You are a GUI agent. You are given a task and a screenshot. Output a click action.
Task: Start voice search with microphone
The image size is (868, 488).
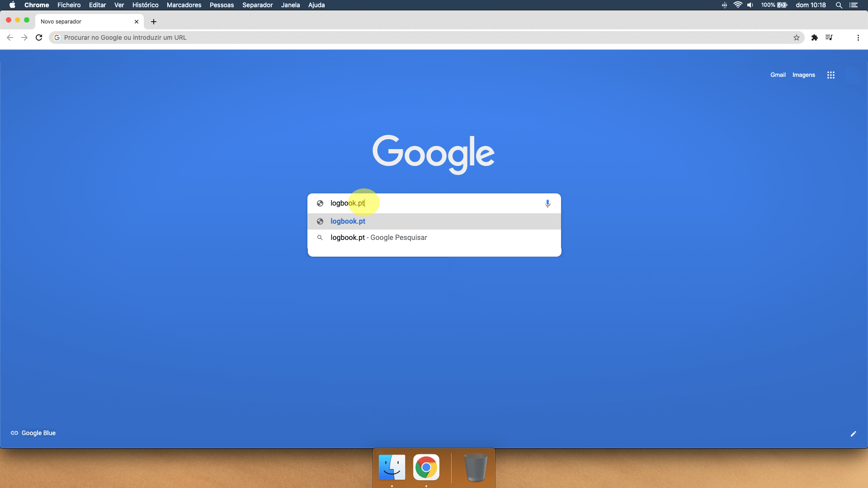(547, 203)
